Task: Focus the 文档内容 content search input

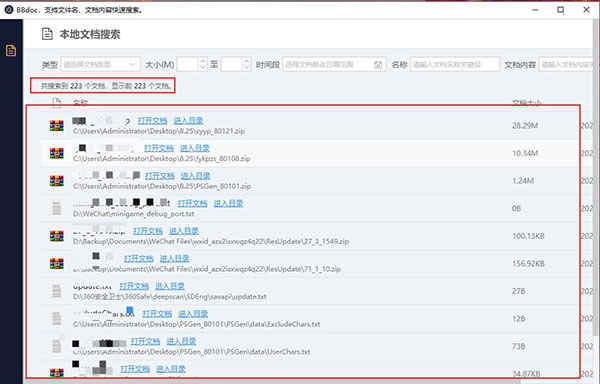Action: pyautogui.click(x=566, y=65)
